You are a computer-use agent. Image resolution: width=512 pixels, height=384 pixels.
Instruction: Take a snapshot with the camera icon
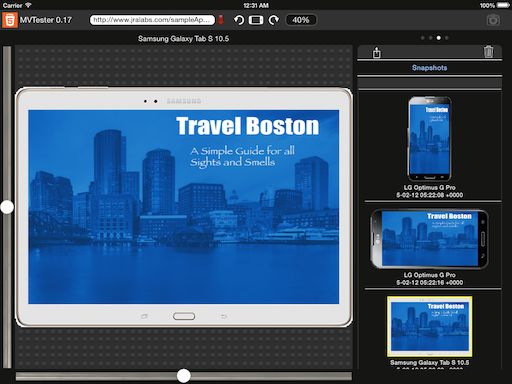(493, 20)
